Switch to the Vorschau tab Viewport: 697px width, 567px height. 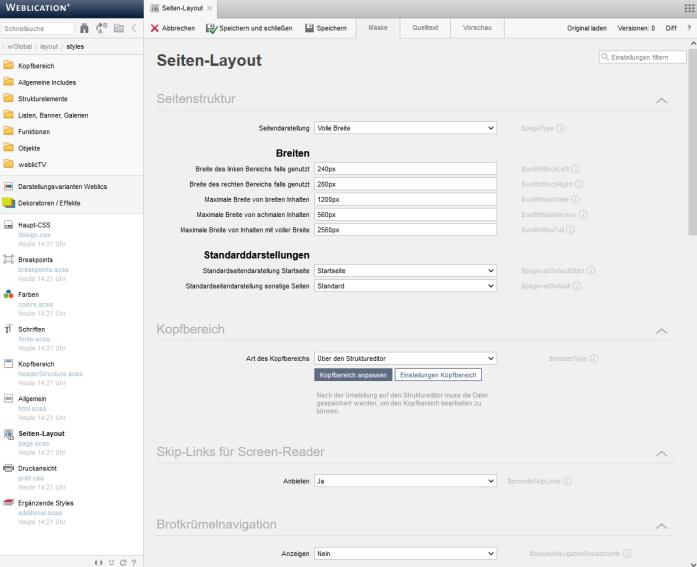tap(477, 28)
